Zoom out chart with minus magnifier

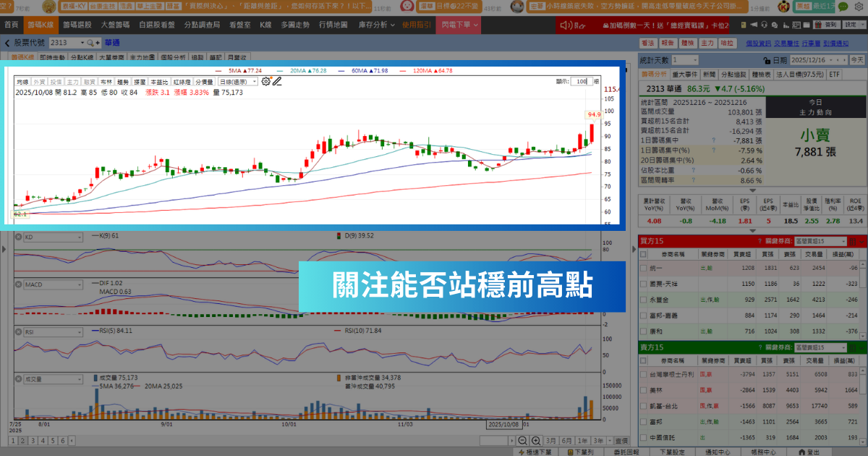click(x=524, y=441)
